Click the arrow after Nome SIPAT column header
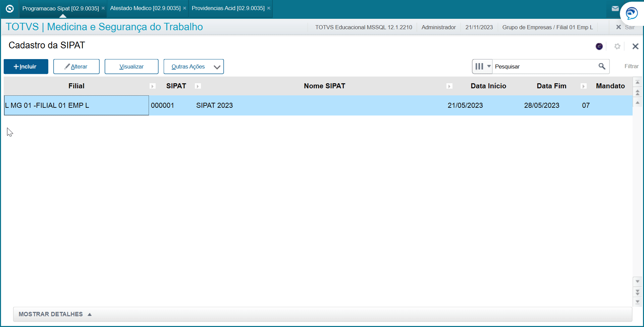644x327 pixels. (x=449, y=86)
